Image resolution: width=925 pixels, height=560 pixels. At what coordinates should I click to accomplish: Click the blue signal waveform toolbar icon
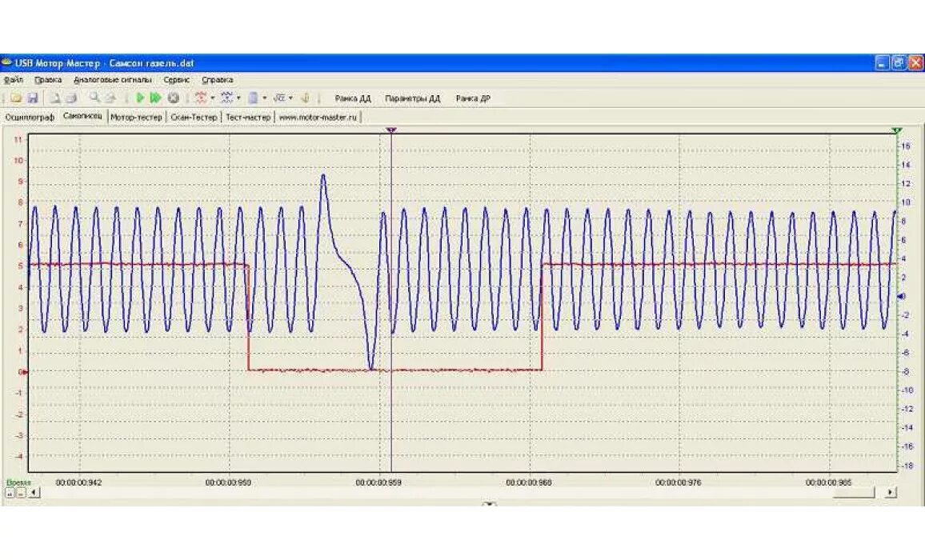(x=227, y=98)
